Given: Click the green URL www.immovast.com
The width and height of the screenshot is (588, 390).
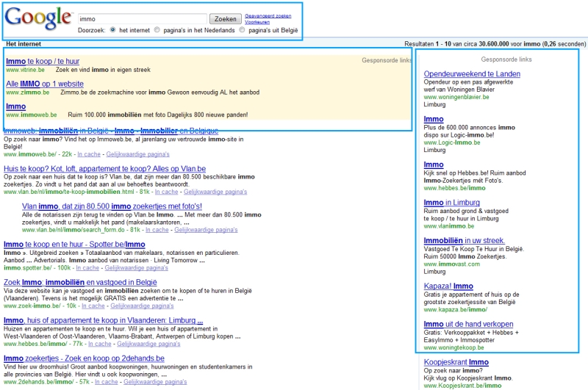Looking at the screenshot, I should [451, 264].
